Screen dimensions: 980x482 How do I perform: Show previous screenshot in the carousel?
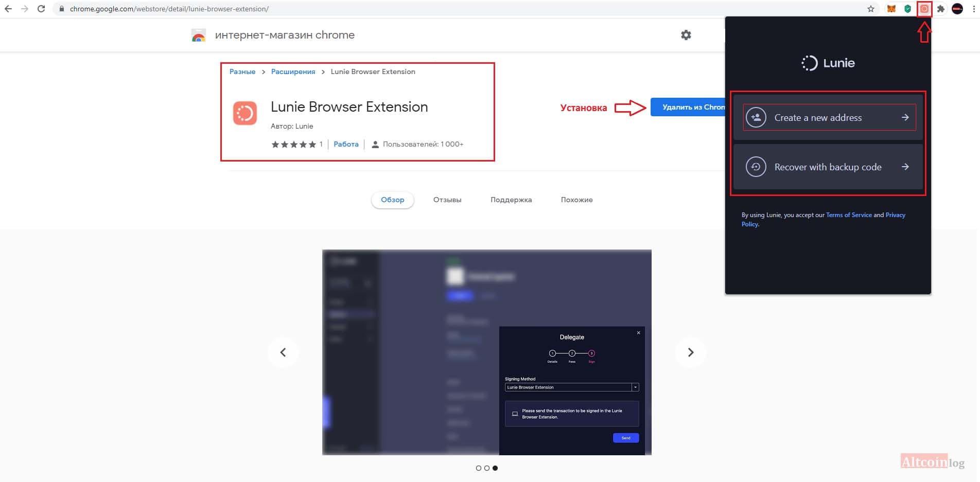[x=283, y=352]
